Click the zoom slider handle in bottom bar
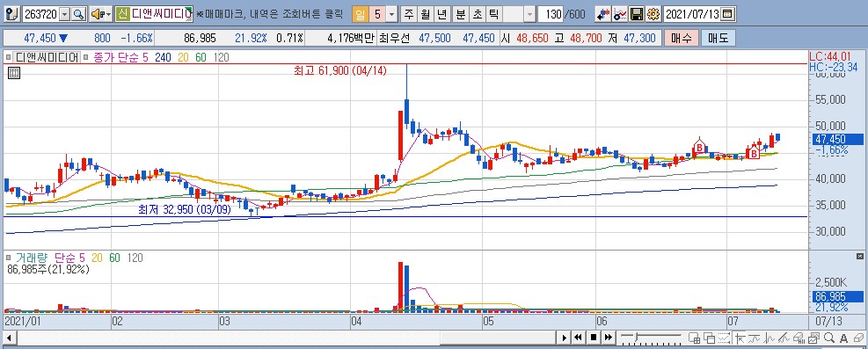 (636, 337)
